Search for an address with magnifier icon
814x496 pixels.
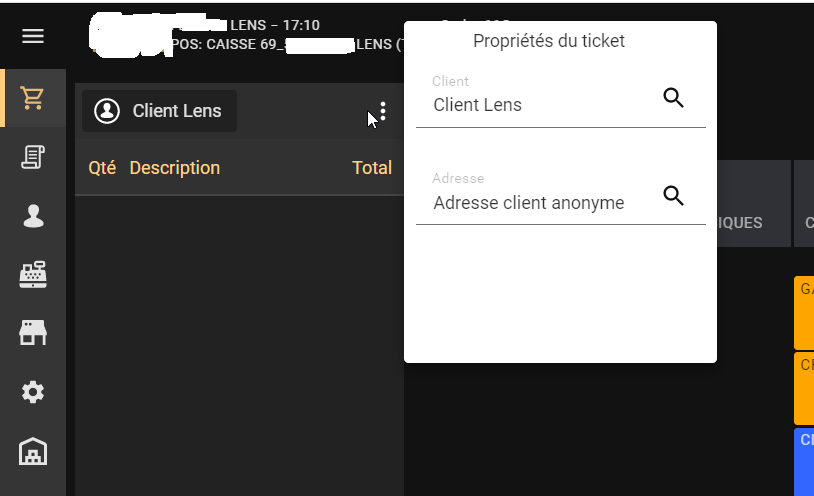coord(674,196)
